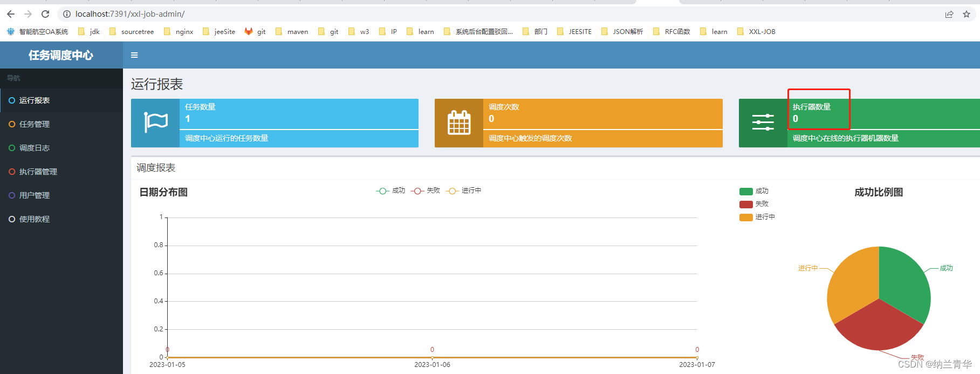Click the 调度报表 panel heading
This screenshot has height=374, width=980.
pyautogui.click(x=156, y=168)
